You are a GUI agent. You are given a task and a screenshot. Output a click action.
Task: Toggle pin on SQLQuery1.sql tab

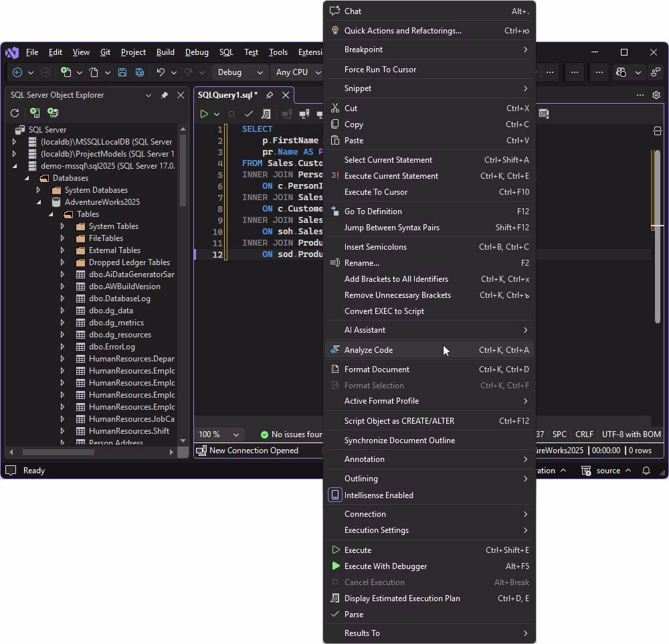(270, 95)
